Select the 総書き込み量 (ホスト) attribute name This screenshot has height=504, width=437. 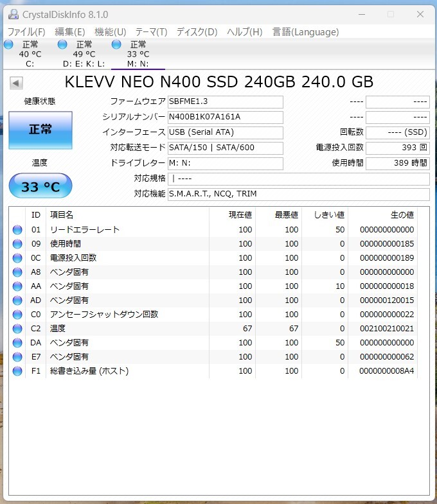[x=89, y=371]
